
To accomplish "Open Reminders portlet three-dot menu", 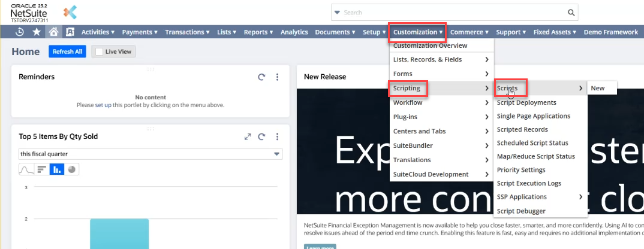I will (277, 77).
